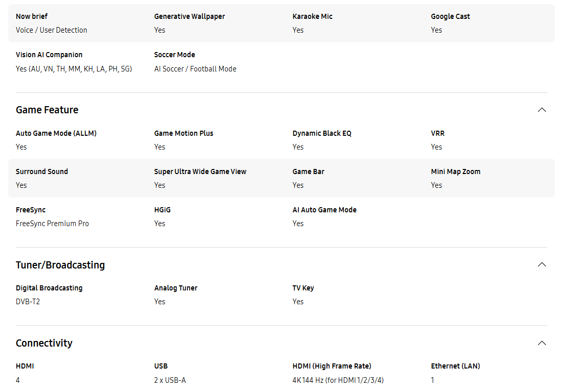Viewport: 561px width, 392px height.
Task: Collapse the Game Feature section chevron
Action: [542, 110]
